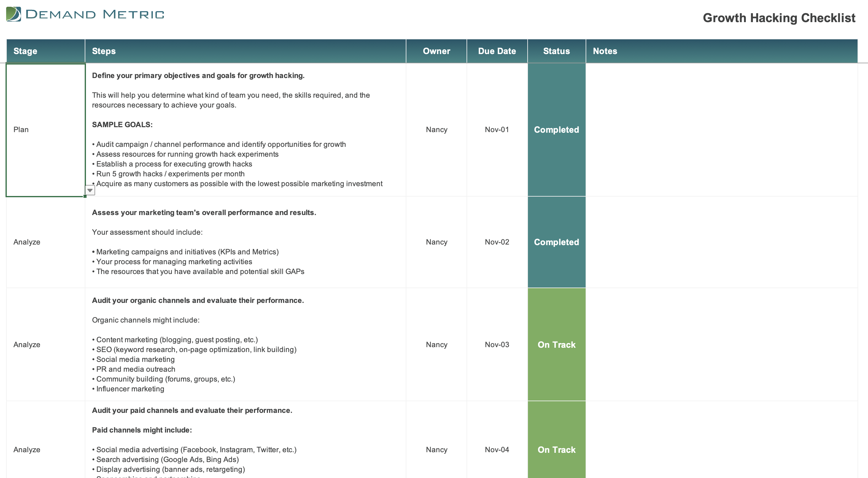Click the Demand Metric wordmark text
This screenshot has height=478, width=868.
(95, 14)
